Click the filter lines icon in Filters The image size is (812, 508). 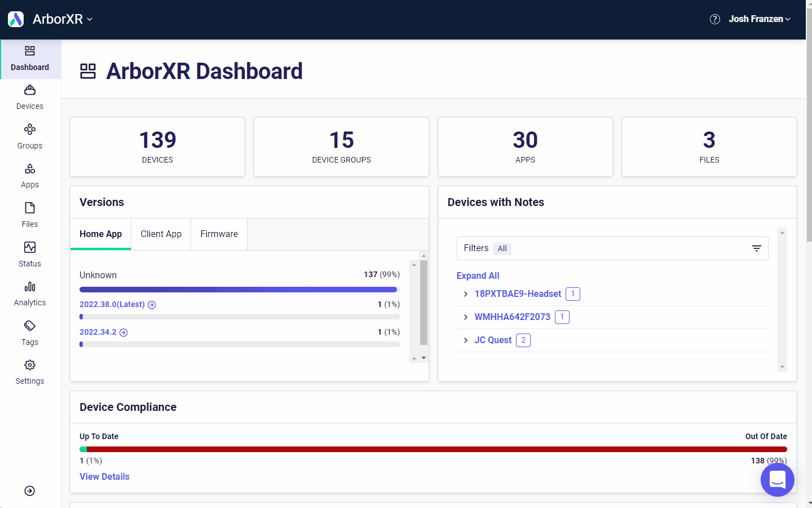757,248
